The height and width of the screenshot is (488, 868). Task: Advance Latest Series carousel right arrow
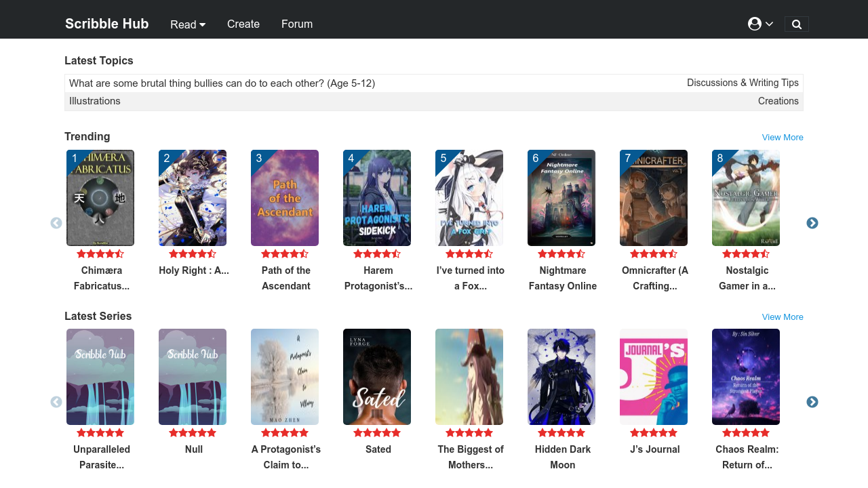(x=812, y=402)
